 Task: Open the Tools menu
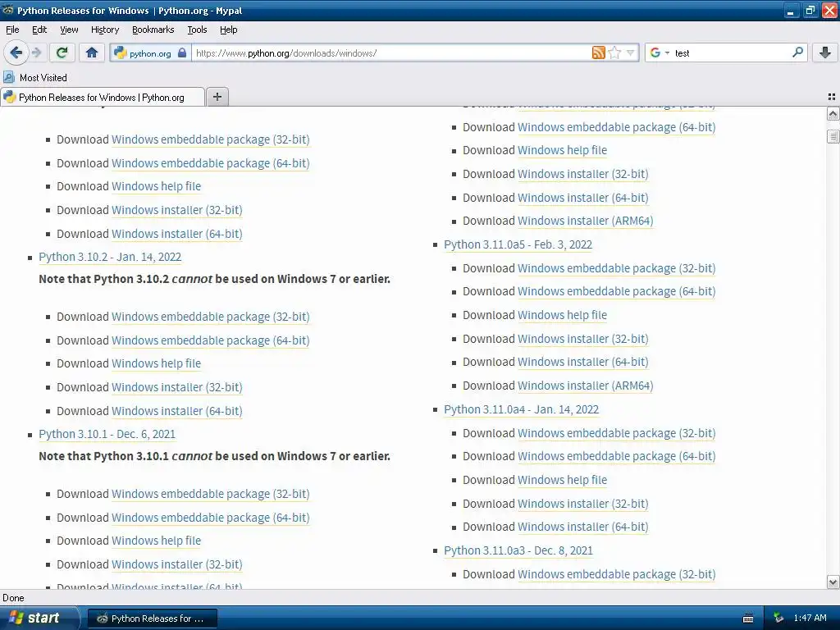tap(197, 30)
